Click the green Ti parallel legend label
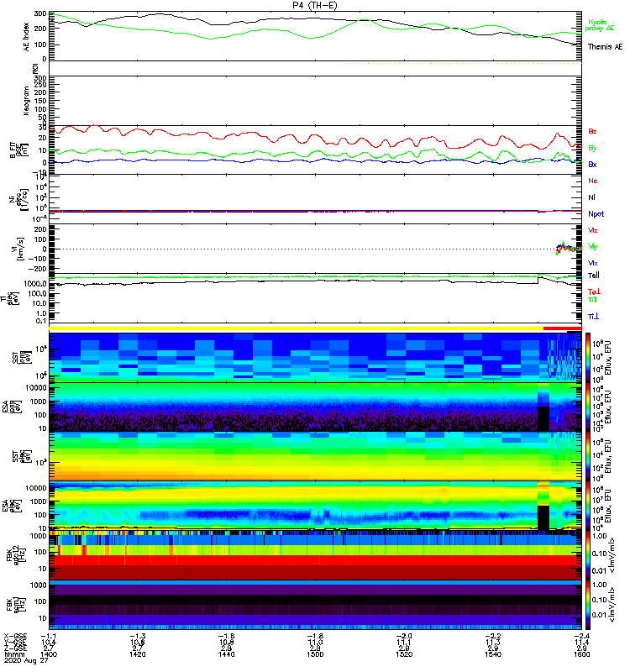This screenshot has height=672, width=630. click(592, 300)
